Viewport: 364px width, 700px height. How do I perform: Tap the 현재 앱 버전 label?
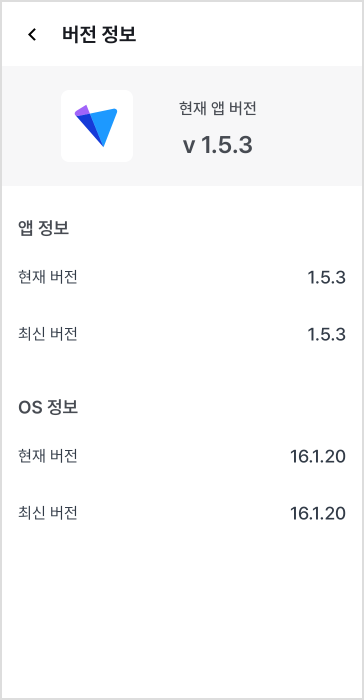point(218,108)
